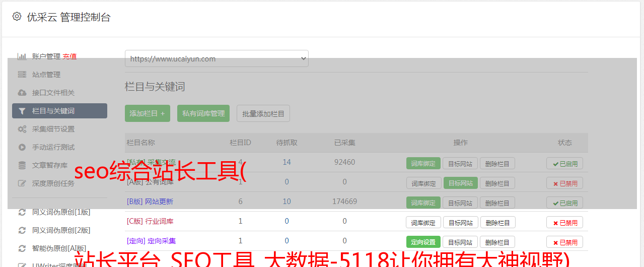The width and height of the screenshot is (644, 267).
Task: Click the bar chart icon for 账户管理
Action: pyautogui.click(x=22, y=56)
